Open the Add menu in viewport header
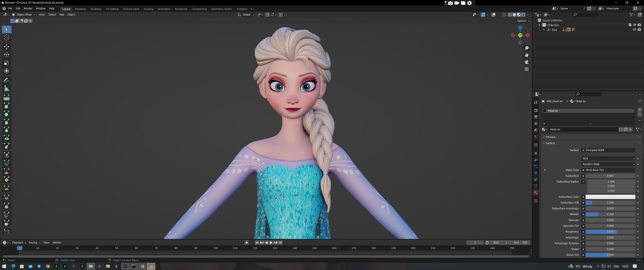This screenshot has width=644, height=270. click(x=62, y=15)
